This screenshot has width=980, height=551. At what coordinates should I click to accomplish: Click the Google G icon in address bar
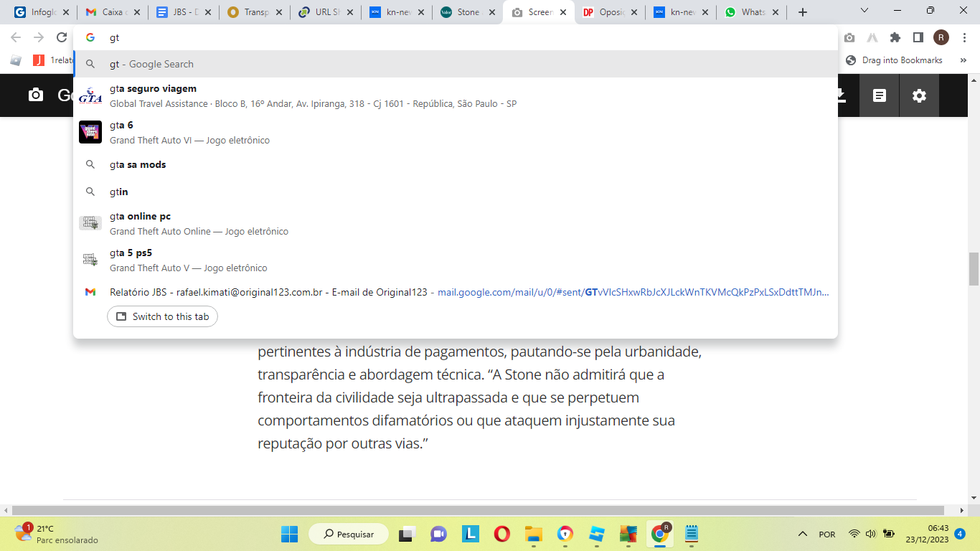(x=90, y=37)
